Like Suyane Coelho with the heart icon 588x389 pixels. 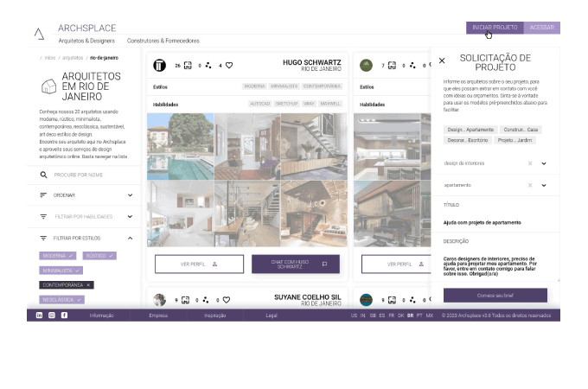coord(227,300)
